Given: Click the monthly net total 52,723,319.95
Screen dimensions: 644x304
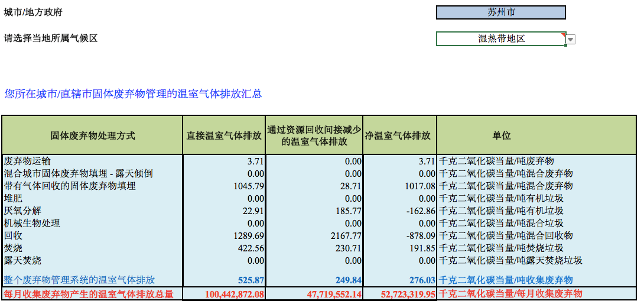Looking at the screenshot, I should coord(400,294).
